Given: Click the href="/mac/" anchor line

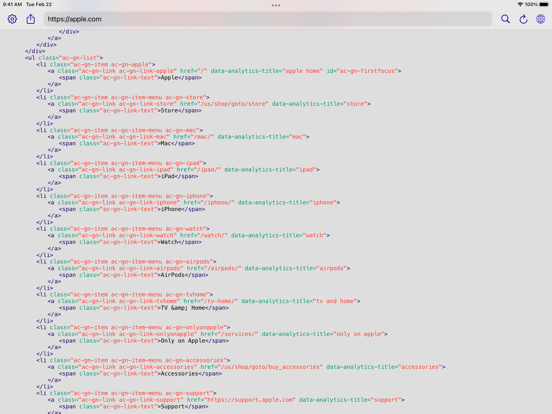Looking at the screenshot, I should click(178, 137).
